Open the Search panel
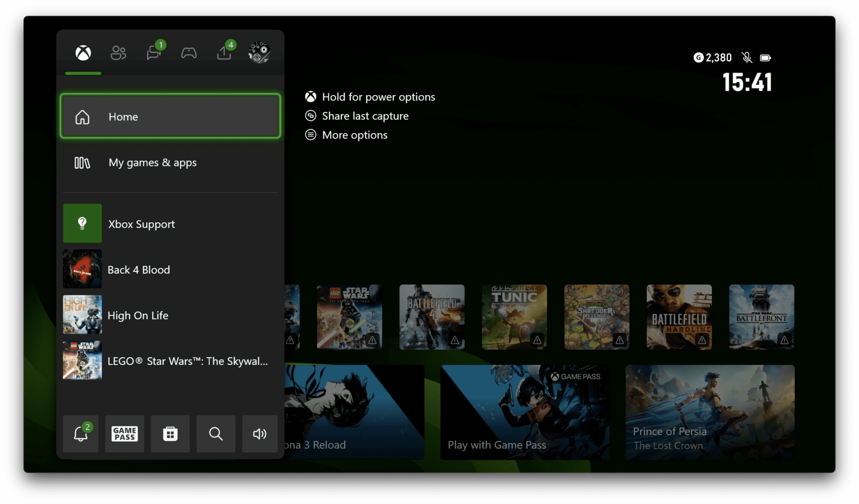 point(216,434)
